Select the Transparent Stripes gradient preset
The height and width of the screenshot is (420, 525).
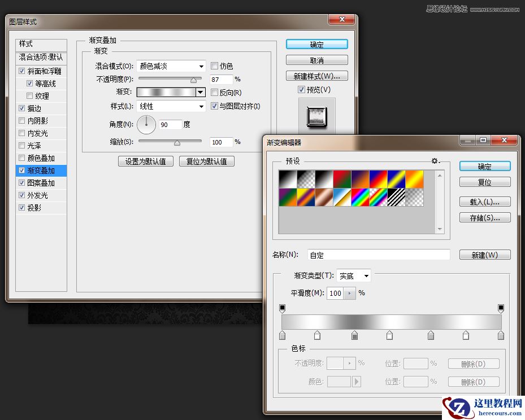pyautogui.click(x=397, y=195)
